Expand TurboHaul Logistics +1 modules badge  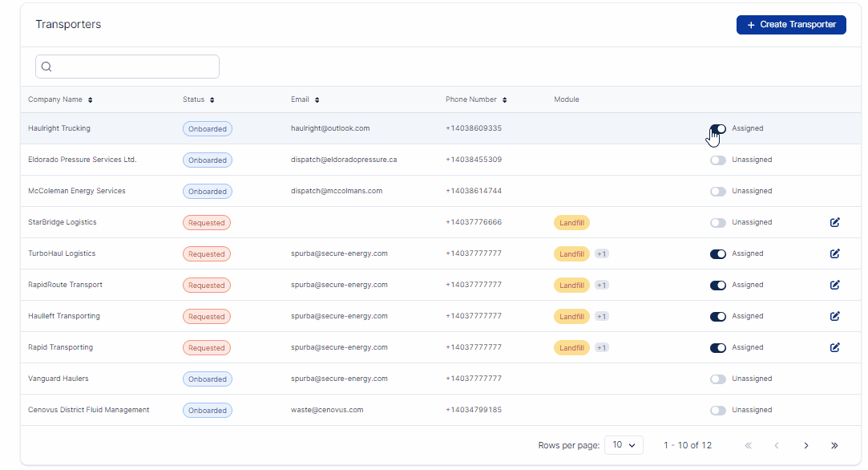[x=601, y=253]
